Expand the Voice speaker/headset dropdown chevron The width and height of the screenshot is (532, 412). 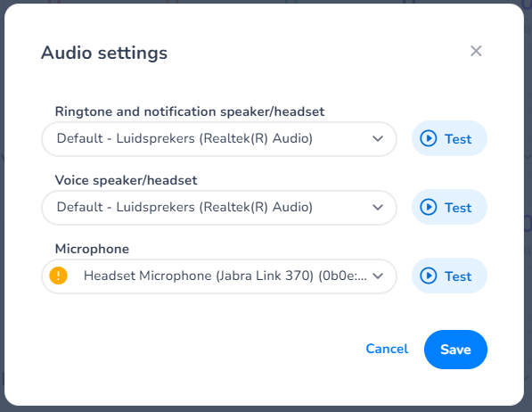378,207
